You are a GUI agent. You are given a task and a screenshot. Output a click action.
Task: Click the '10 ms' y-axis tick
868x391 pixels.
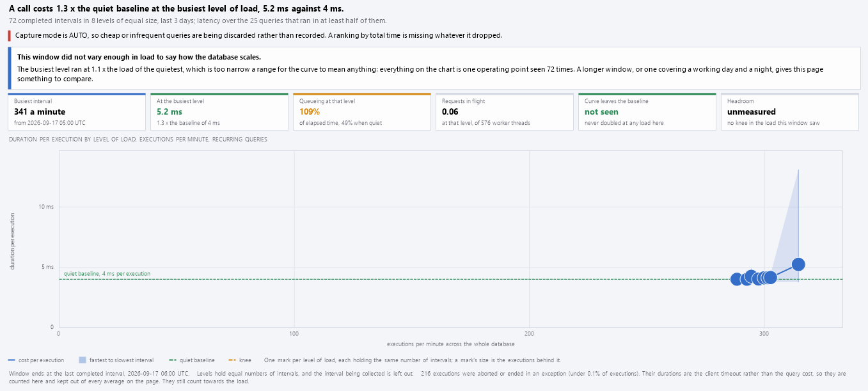(46, 207)
